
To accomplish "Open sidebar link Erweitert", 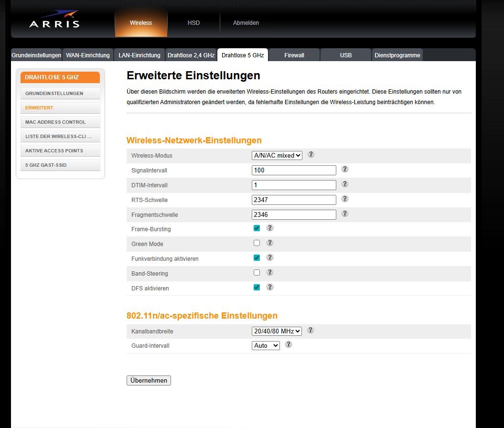I will [60, 108].
